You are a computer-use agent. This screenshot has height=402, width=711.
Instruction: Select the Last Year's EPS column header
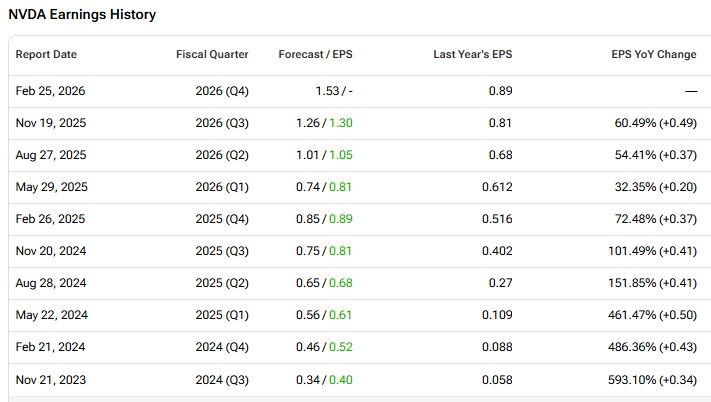473,54
